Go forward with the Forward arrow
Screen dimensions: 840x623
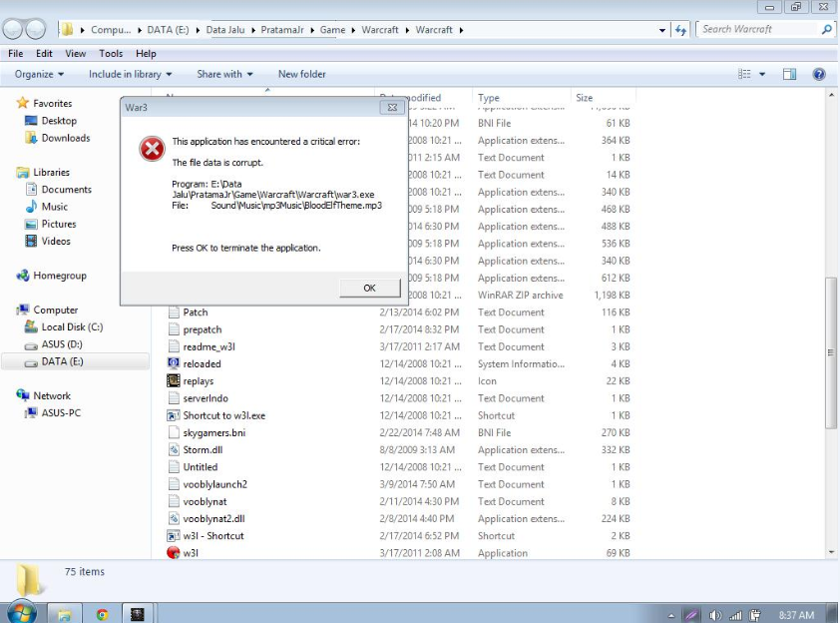[36, 29]
